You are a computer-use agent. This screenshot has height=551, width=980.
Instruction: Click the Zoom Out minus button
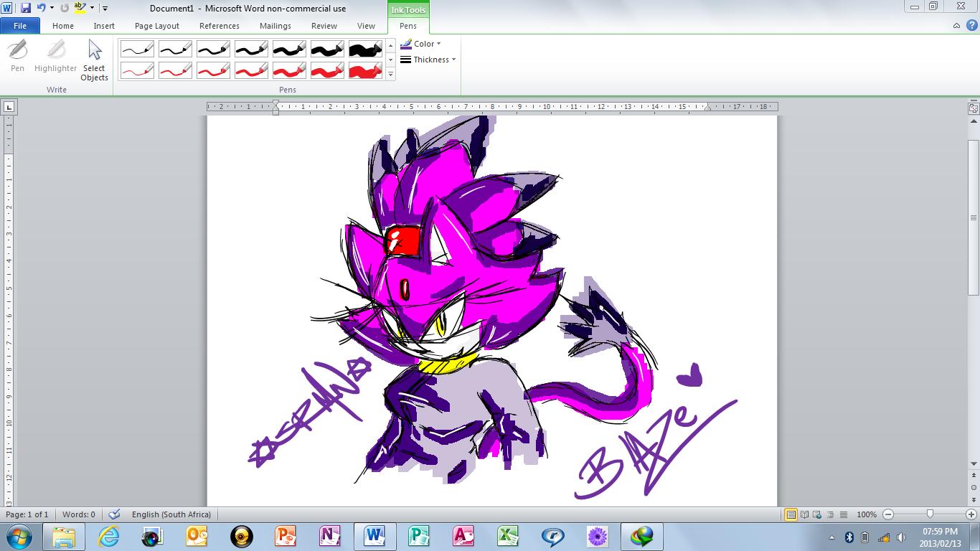click(888, 514)
